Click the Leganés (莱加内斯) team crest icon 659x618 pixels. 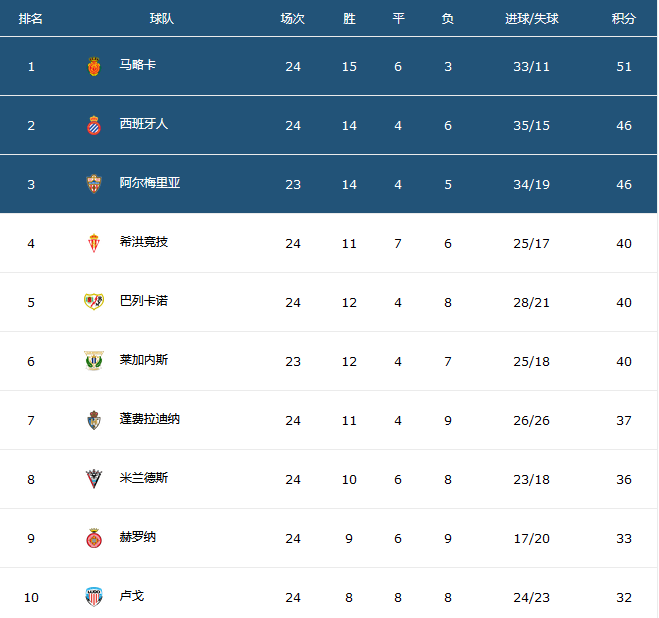click(94, 361)
